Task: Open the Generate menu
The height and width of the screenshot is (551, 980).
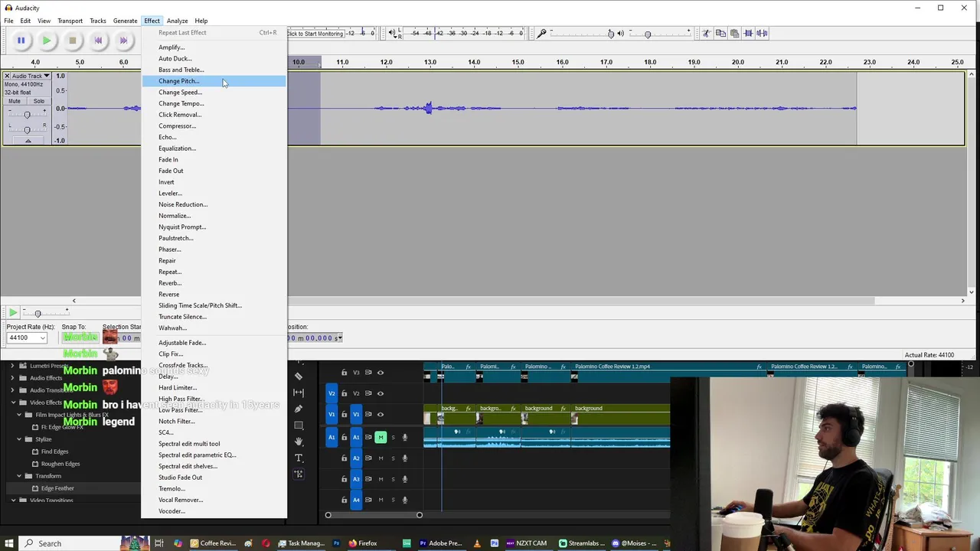Action: point(125,21)
